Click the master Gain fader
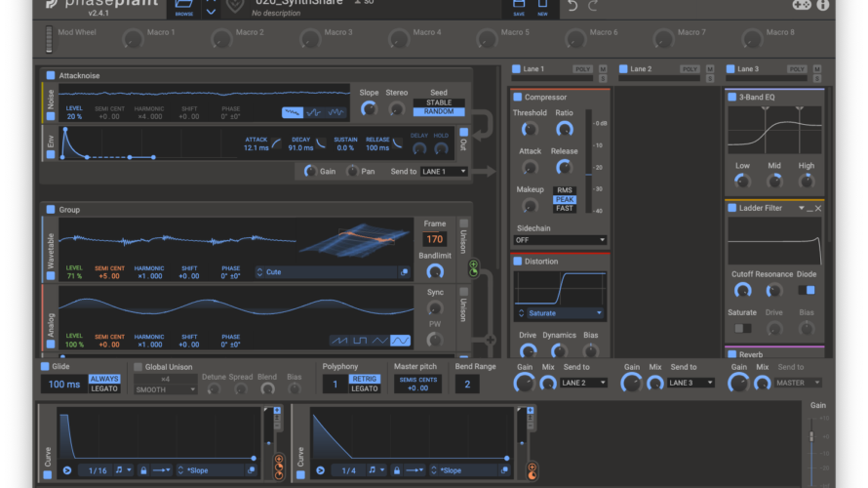Viewport: 868px width, 488px height. [x=811, y=437]
